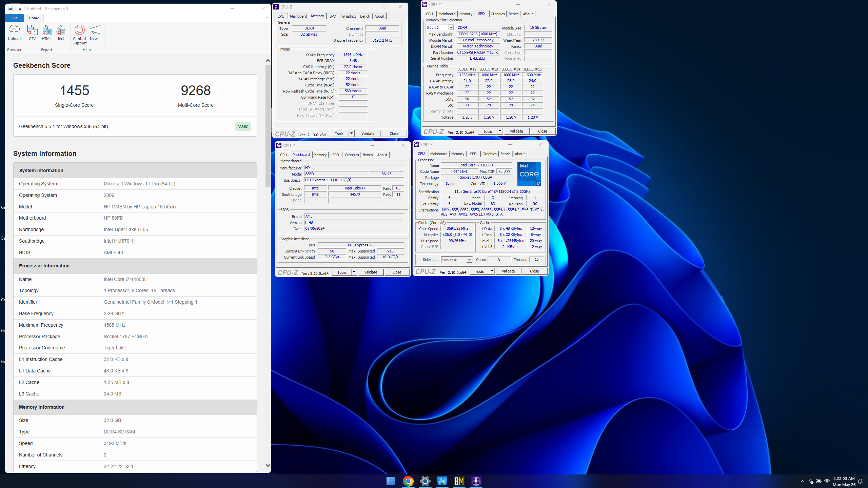Click Close button in CPU-Z CPU window
The image size is (868, 488).
click(x=534, y=271)
